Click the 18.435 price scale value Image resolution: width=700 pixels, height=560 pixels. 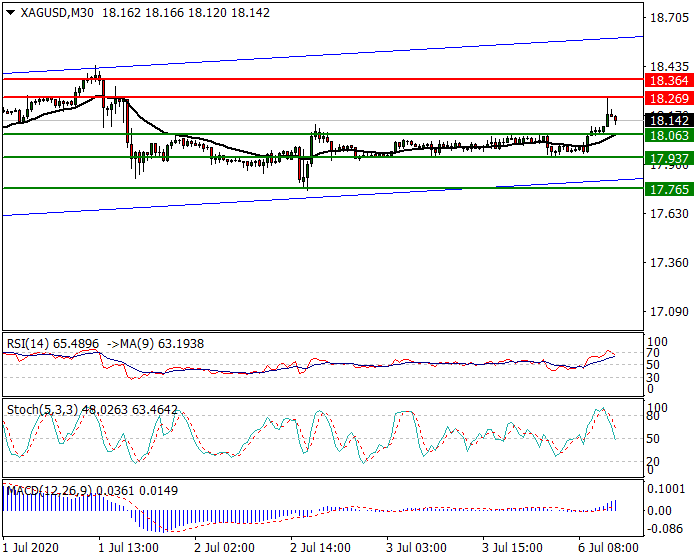[x=669, y=67]
